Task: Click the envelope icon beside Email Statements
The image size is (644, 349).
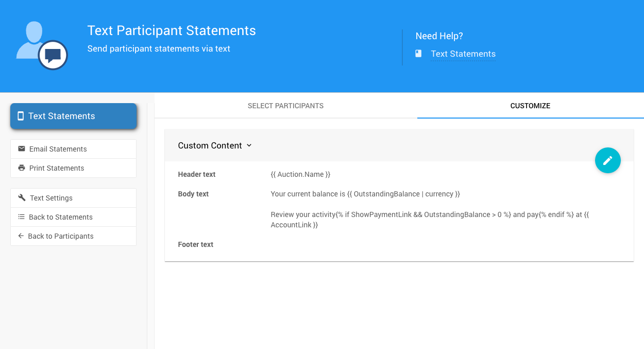Action: click(22, 149)
